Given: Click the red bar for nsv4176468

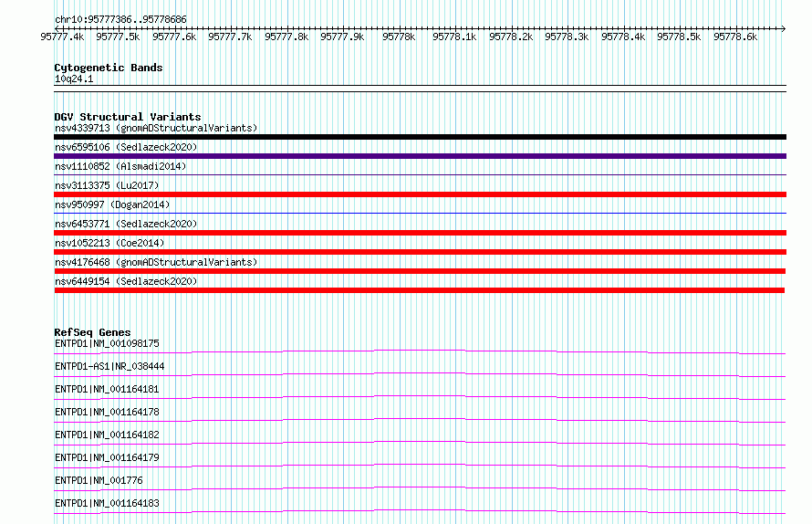Looking at the screenshot, I should pos(420,271).
